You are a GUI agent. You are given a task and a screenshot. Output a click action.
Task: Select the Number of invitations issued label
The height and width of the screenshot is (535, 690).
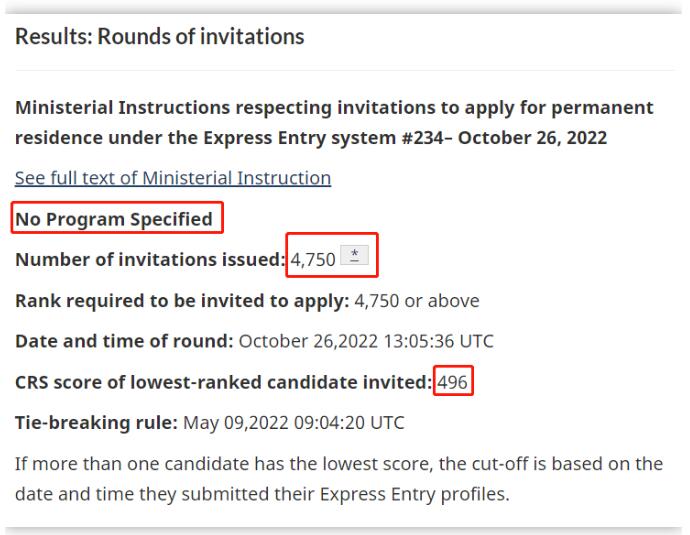pyautogui.click(x=150, y=260)
